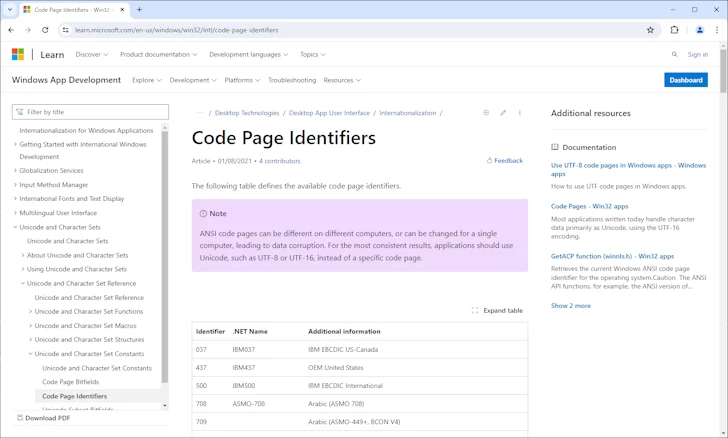728x438 pixels.
Task: Open browser extensions puzzle icon
Action: coord(674,30)
